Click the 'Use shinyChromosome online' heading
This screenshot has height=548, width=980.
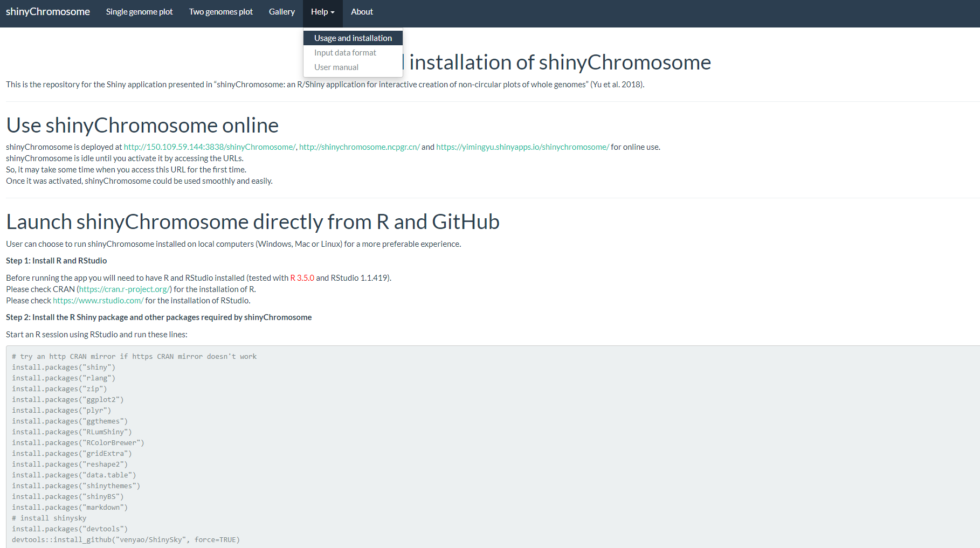click(x=142, y=126)
